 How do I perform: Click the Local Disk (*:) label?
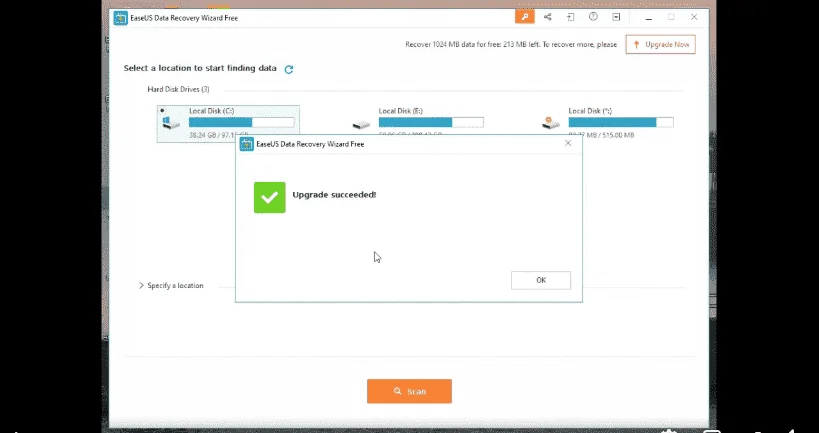(x=590, y=111)
